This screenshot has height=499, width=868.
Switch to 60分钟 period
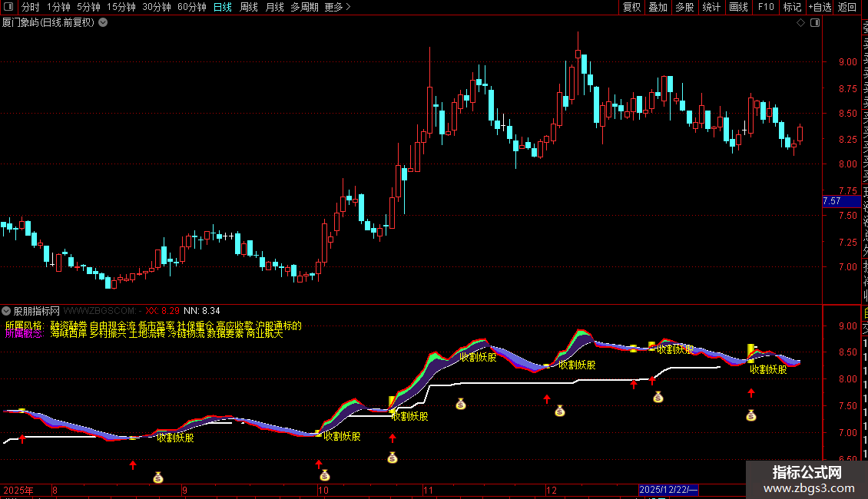192,7
